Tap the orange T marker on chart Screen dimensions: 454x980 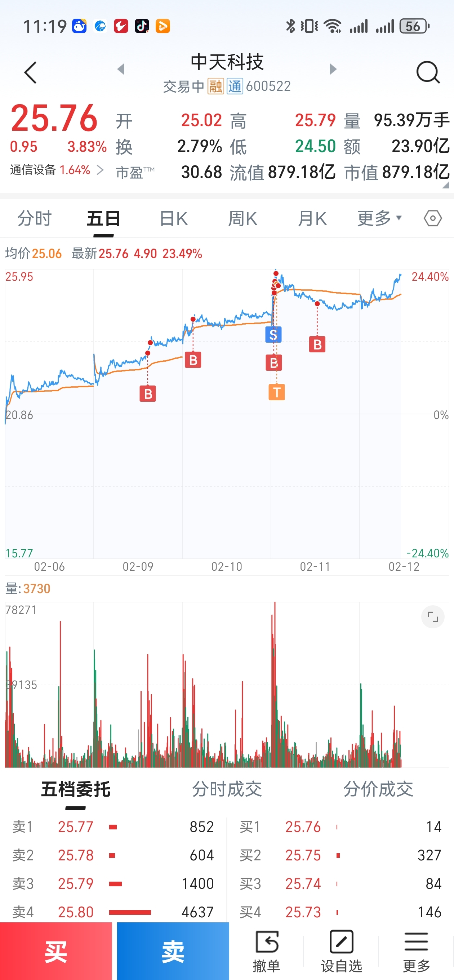(277, 392)
